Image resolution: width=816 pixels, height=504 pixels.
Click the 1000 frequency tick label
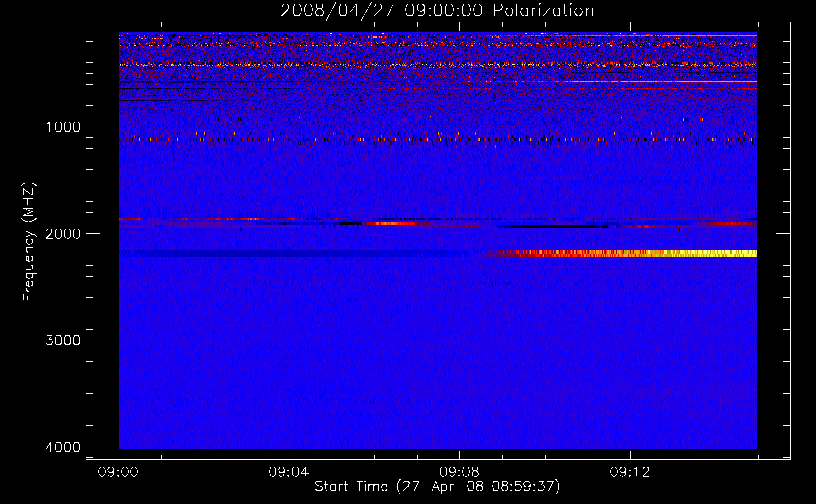tap(63, 127)
